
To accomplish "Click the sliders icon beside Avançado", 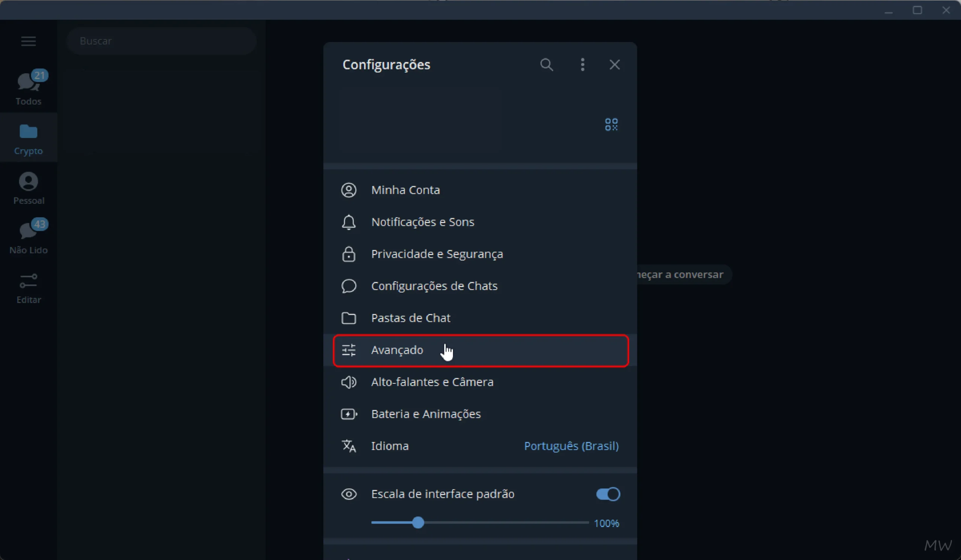I will tap(349, 350).
